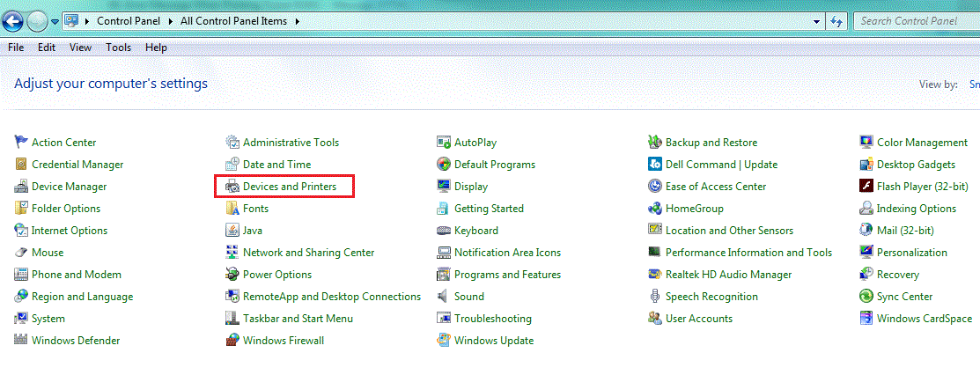The image size is (980, 375).
Task: Focus the Search Control Panel box
Action: (917, 20)
